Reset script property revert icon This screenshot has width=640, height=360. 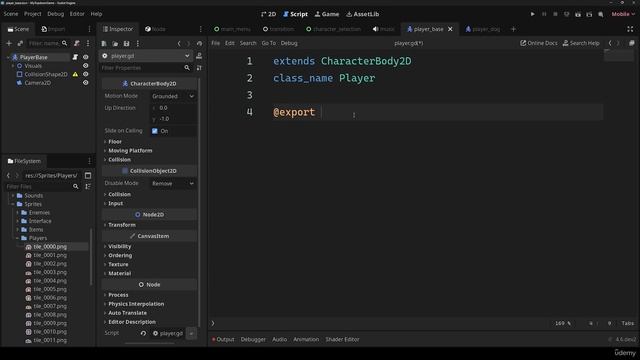[x=143, y=333]
